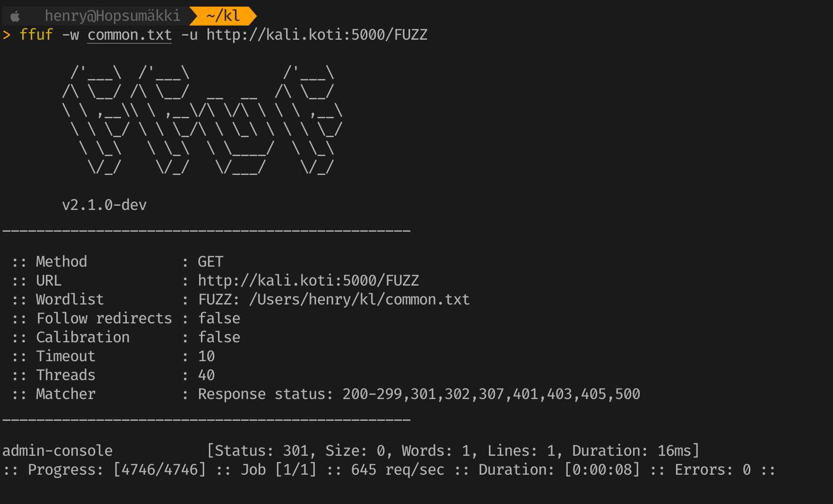Click the Progress [4746/4746] indicator
Viewport: 833px width, 504px height.
click(159, 470)
